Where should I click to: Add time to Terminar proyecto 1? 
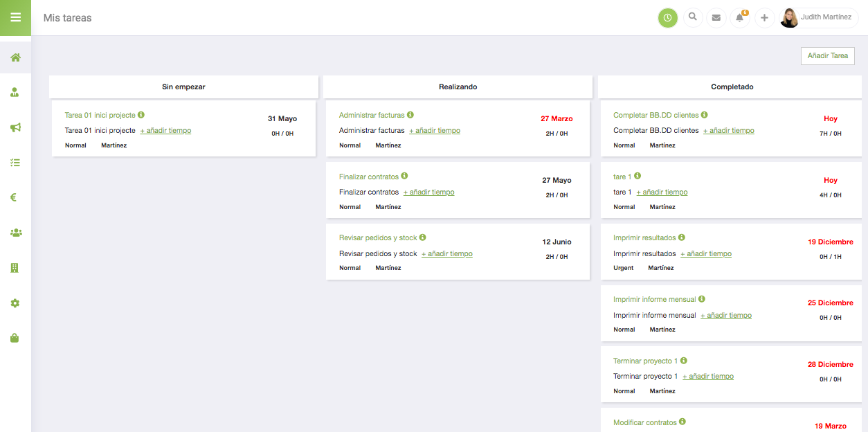click(x=708, y=377)
